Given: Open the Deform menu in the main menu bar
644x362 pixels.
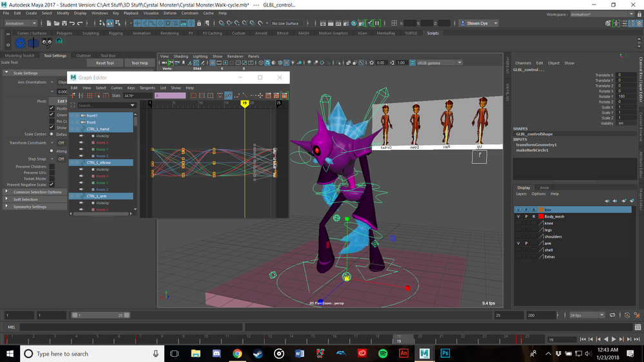Looking at the screenshot, I should point(170,13).
